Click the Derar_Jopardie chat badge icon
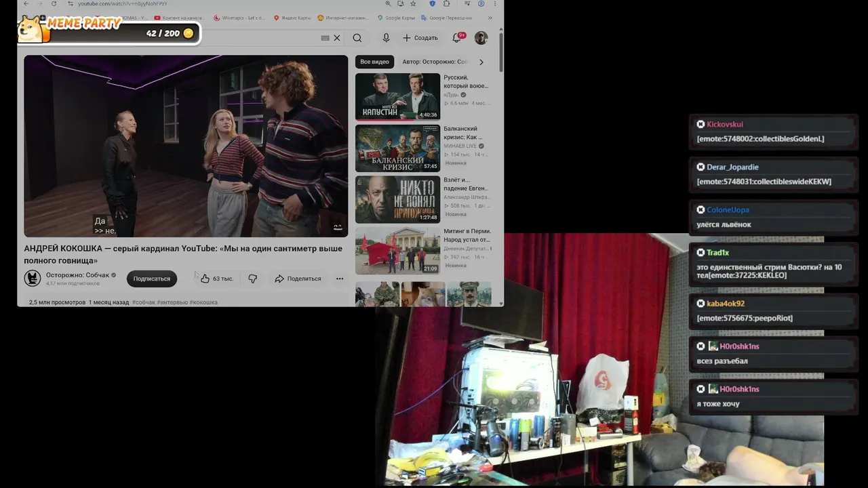The image size is (868, 488). point(701,167)
